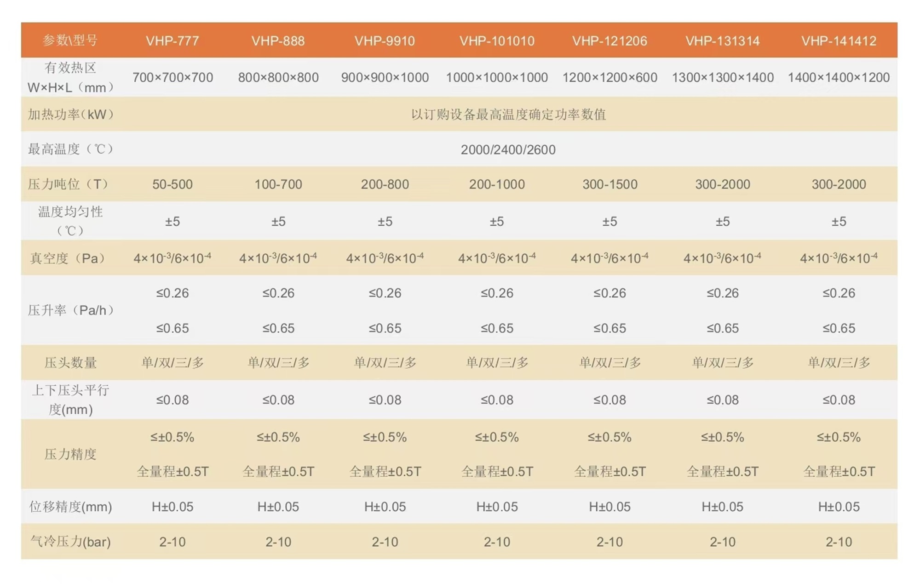
Task: Select the VHP-121206 header cell
Action: coord(609,41)
